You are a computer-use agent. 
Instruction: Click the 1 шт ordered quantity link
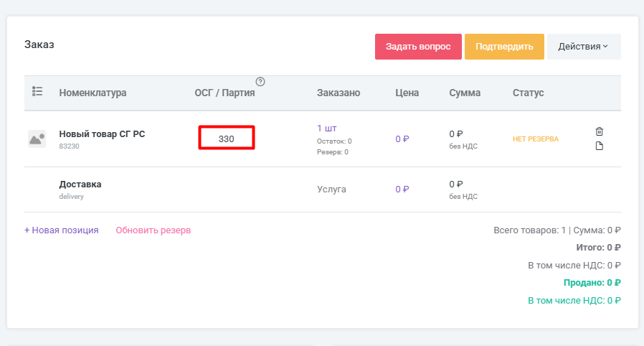(327, 128)
